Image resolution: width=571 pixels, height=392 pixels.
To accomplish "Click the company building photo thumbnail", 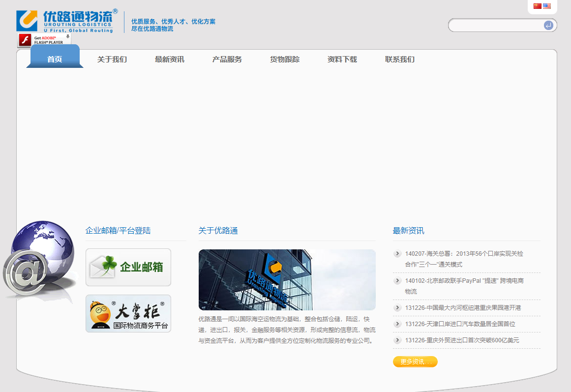I will [287, 279].
